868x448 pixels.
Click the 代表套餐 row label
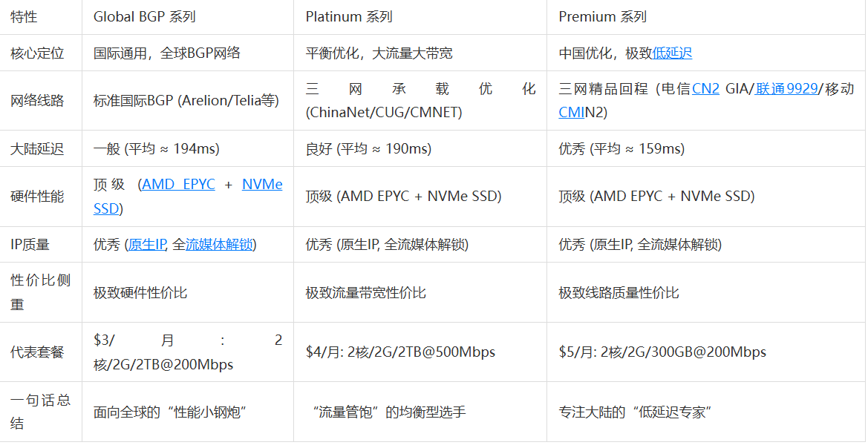click(37, 352)
